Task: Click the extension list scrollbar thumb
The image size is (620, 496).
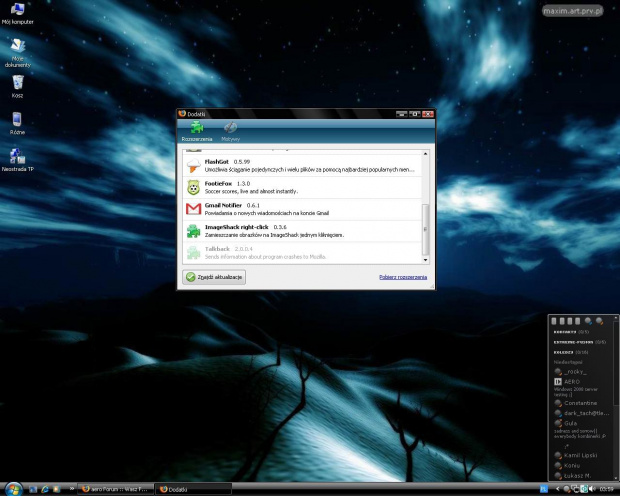Action: point(425,229)
